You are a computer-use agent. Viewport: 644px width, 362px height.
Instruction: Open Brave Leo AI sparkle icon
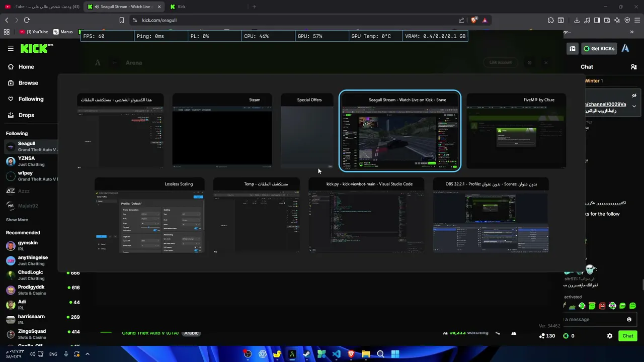[617, 20]
